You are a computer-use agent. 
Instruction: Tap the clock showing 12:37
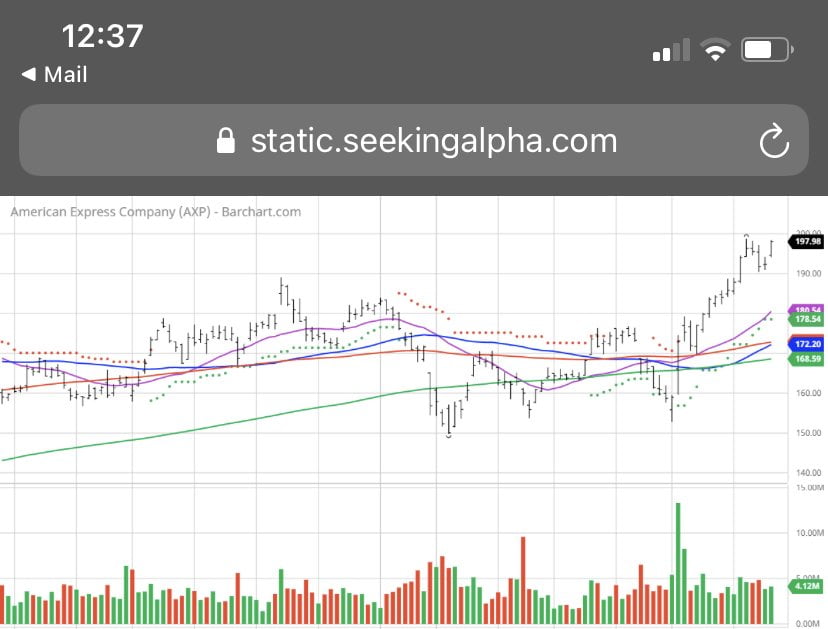104,36
